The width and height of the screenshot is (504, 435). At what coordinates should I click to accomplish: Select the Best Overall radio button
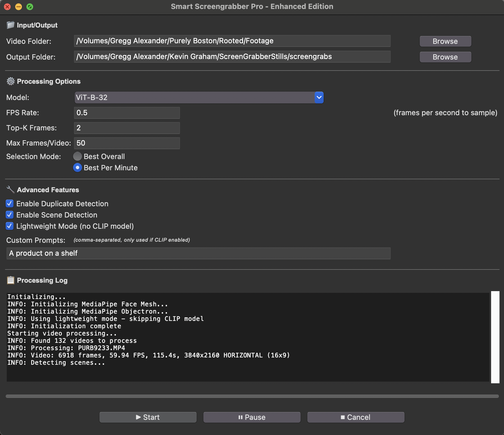tap(78, 157)
